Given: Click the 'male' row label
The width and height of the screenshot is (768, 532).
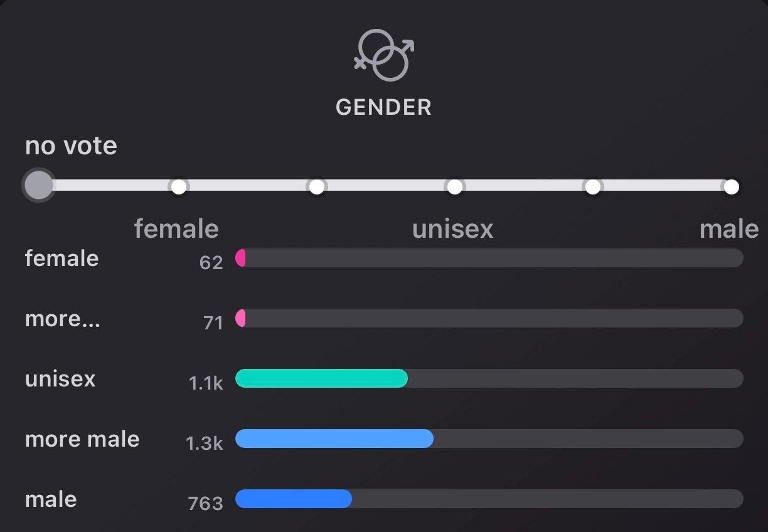Looking at the screenshot, I should (51, 499).
